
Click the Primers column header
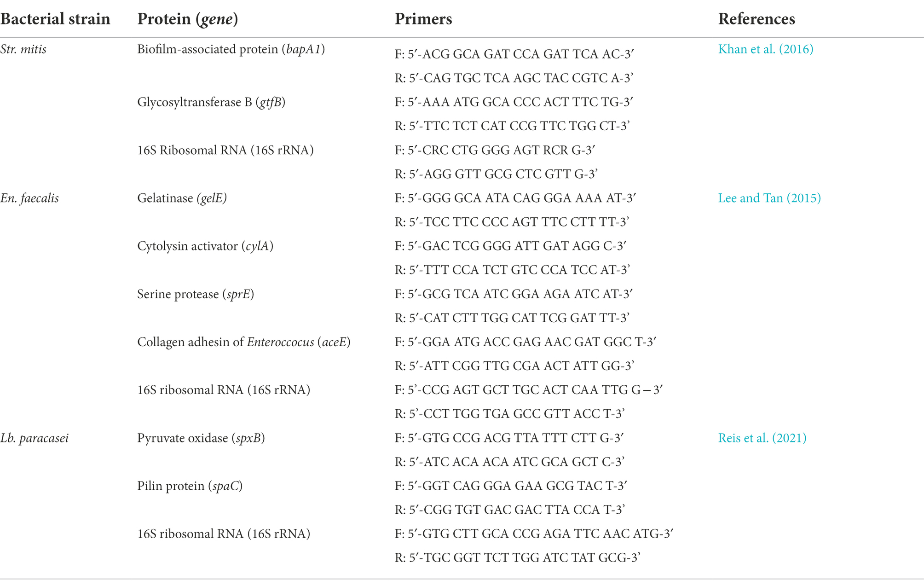point(423,19)
